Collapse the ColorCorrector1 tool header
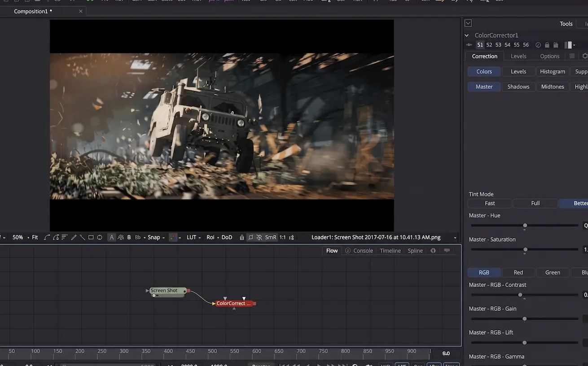Image resolution: width=588 pixels, height=366 pixels. coord(467,35)
